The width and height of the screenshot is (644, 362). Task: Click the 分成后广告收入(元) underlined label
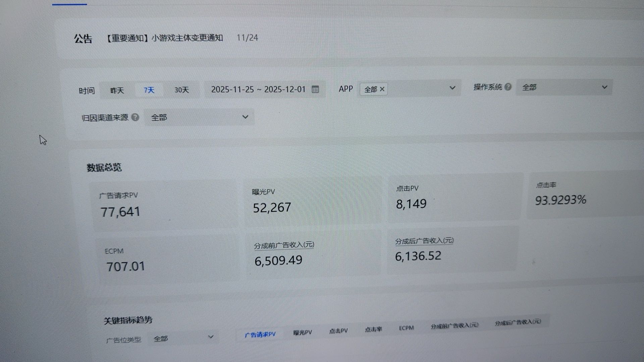[x=424, y=240]
